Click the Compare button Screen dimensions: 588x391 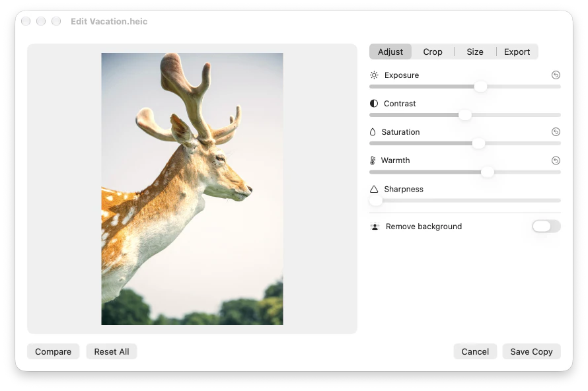click(x=54, y=351)
